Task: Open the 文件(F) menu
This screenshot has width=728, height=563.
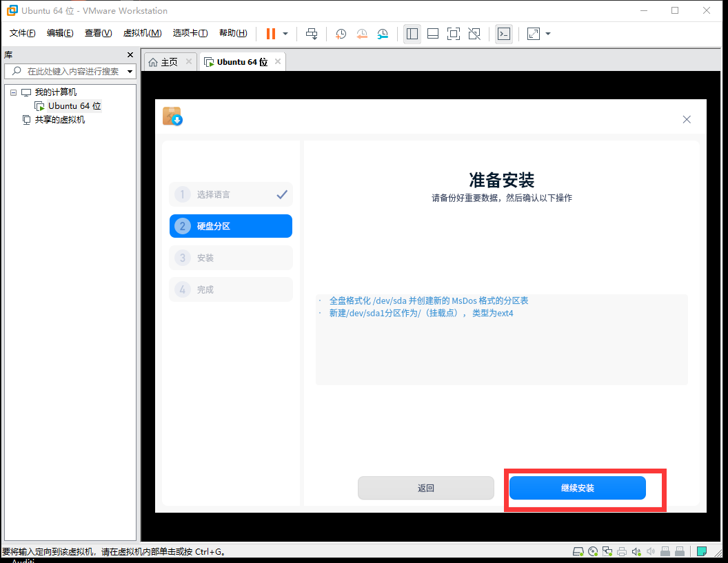Action: [x=22, y=33]
